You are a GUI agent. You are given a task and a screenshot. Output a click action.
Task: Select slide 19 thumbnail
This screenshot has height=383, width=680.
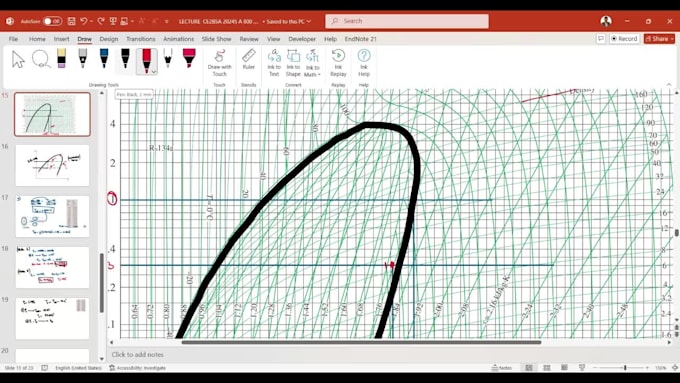(52, 318)
